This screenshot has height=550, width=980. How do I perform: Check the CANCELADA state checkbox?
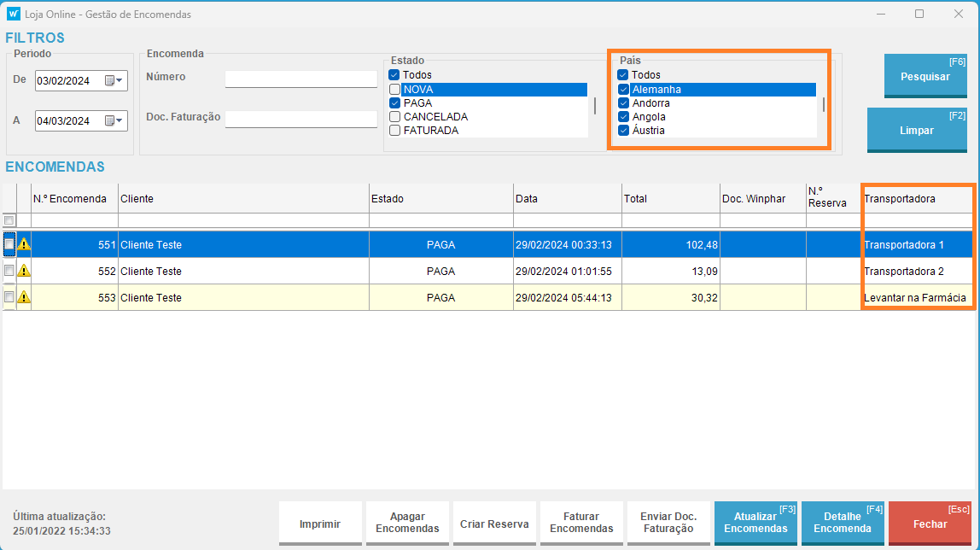394,117
